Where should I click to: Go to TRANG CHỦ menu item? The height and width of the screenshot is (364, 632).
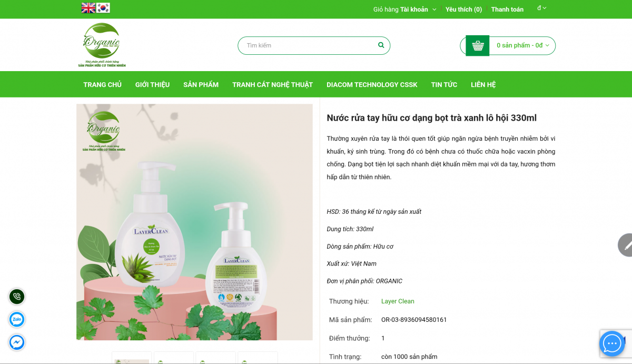pyautogui.click(x=102, y=84)
